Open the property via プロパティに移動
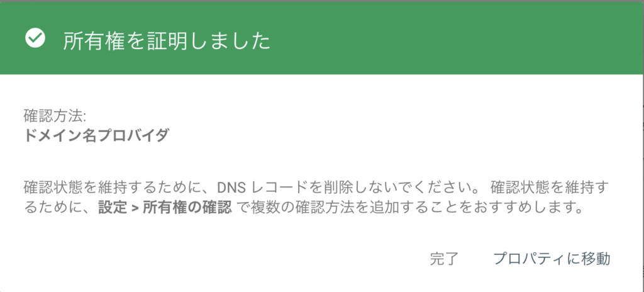 (552, 259)
